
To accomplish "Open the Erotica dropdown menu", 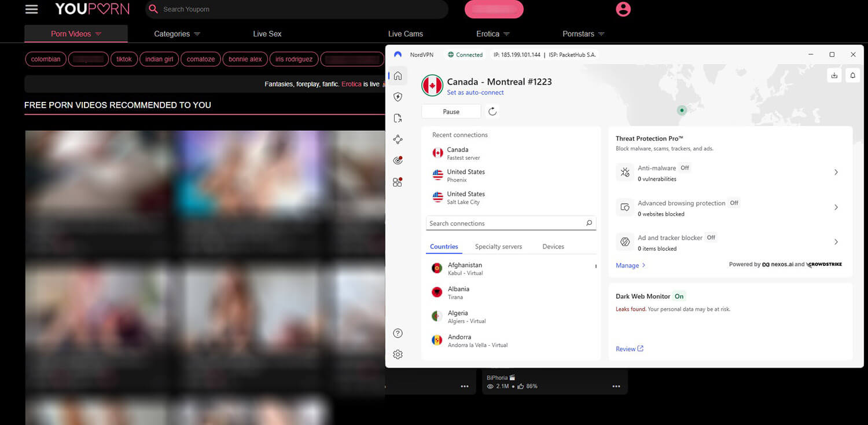I will (492, 34).
